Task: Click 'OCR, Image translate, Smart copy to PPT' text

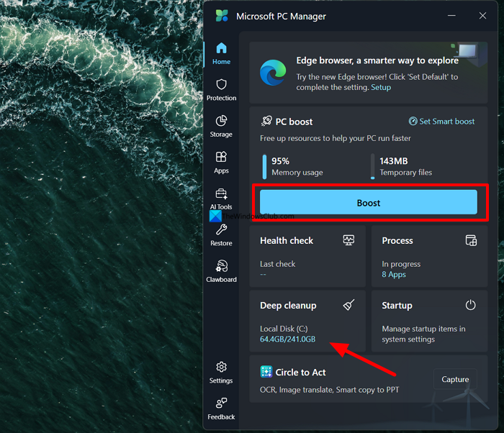Action: (329, 390)
